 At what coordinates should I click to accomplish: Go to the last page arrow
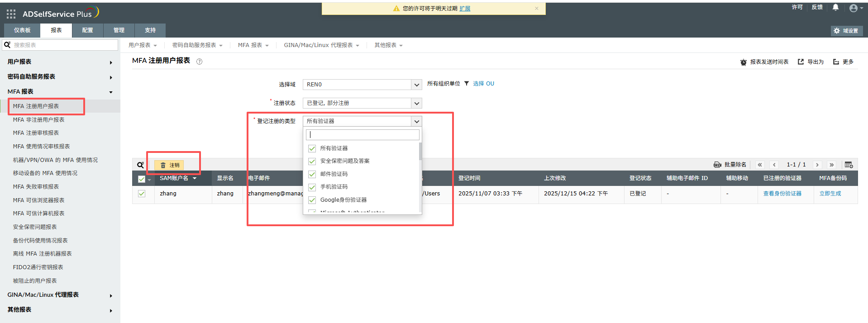pyautogui.click(x=831, y=165)
